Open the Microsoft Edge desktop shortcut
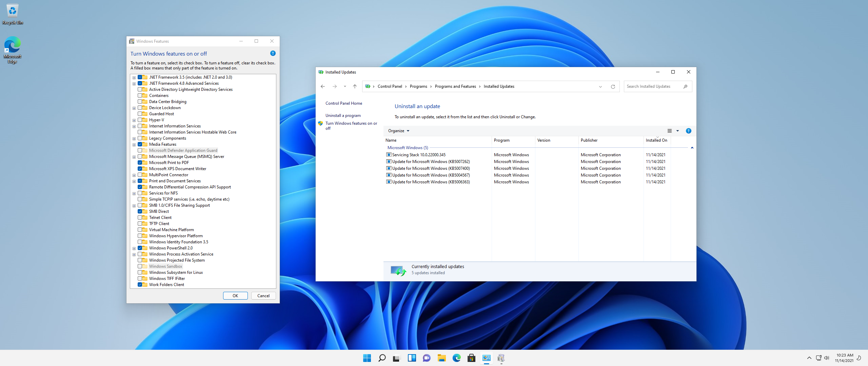This screenshot has width=868, height=366. 13,50
